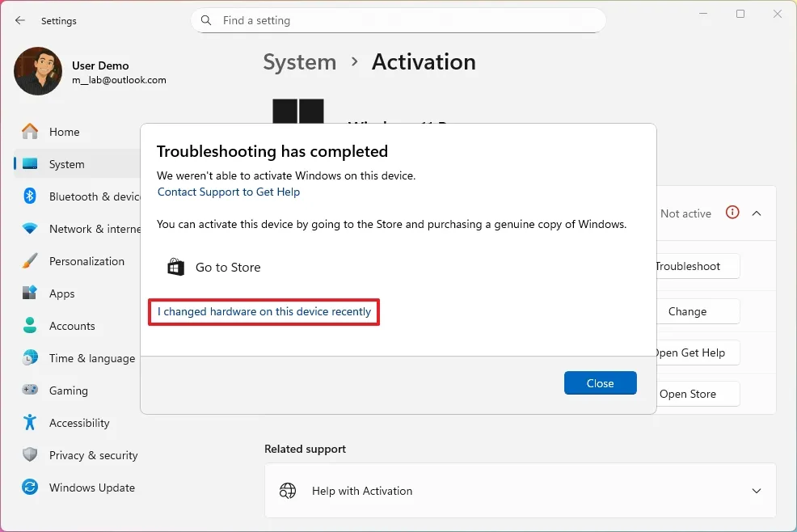Select Go to Store option
The image size is (797, 532).
tap(214, 267)
